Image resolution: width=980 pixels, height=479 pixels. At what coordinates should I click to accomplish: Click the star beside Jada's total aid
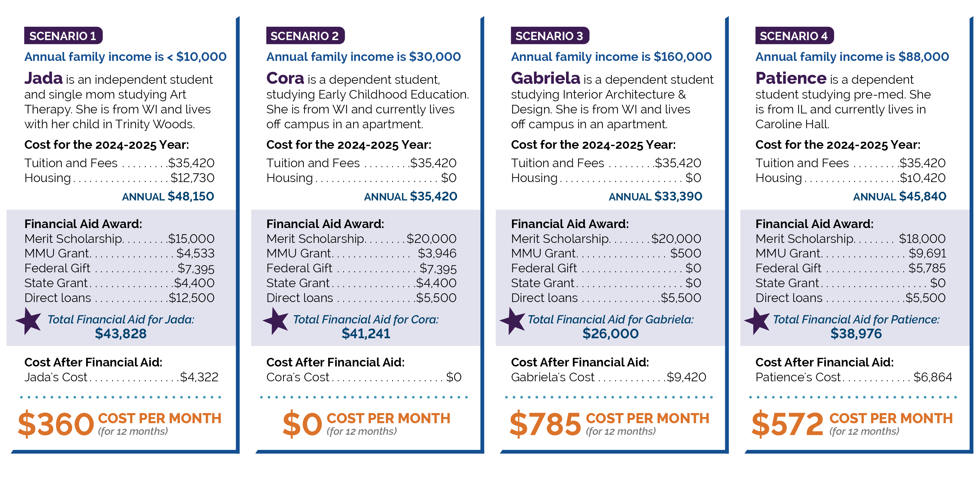click(29, 321)
